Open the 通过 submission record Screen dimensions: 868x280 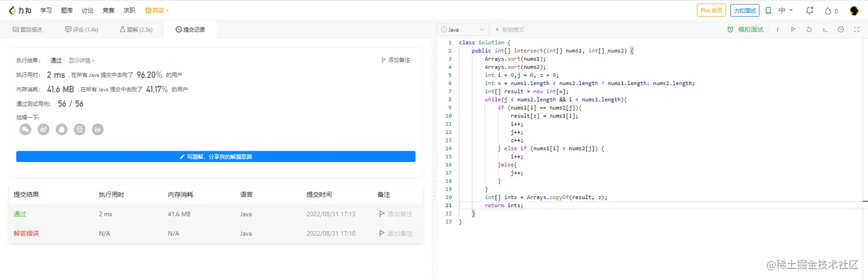(x=20, y=214)
